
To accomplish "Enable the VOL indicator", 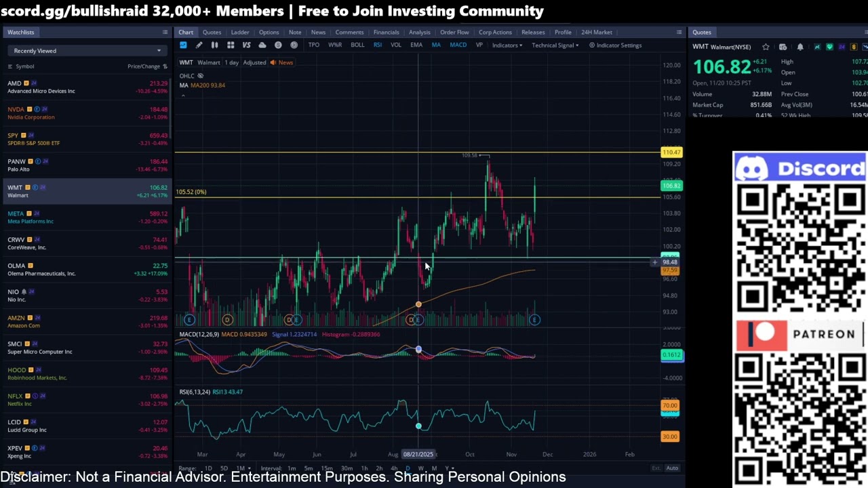I will point(396,45).
